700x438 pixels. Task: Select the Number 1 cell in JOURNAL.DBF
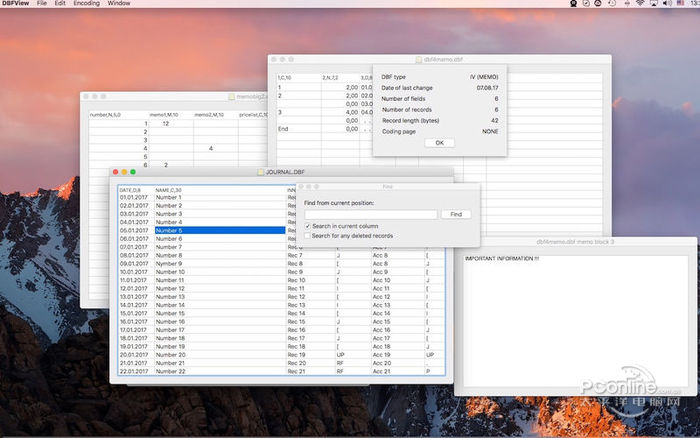pyautogui.click(x=220, y=197)
